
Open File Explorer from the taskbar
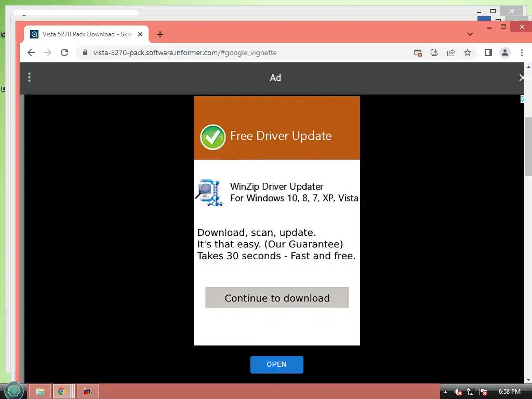39,392
